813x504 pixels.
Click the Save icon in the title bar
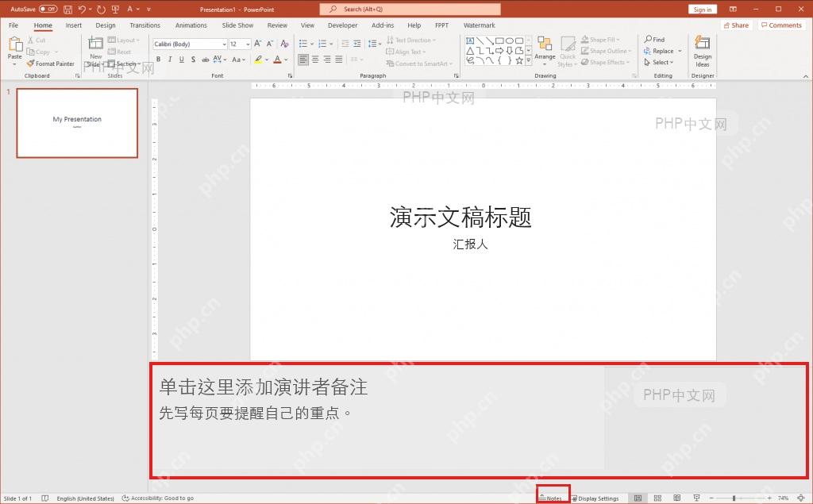pos(67,10)
